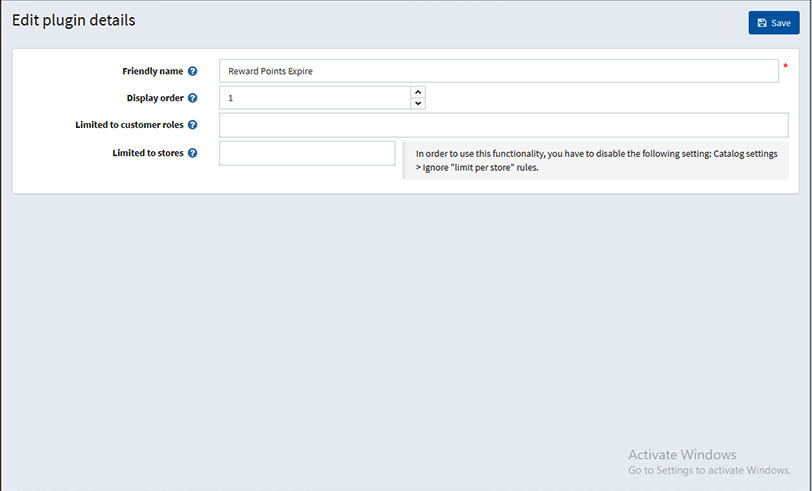Click the Friendly name label

tap(153, 71)
